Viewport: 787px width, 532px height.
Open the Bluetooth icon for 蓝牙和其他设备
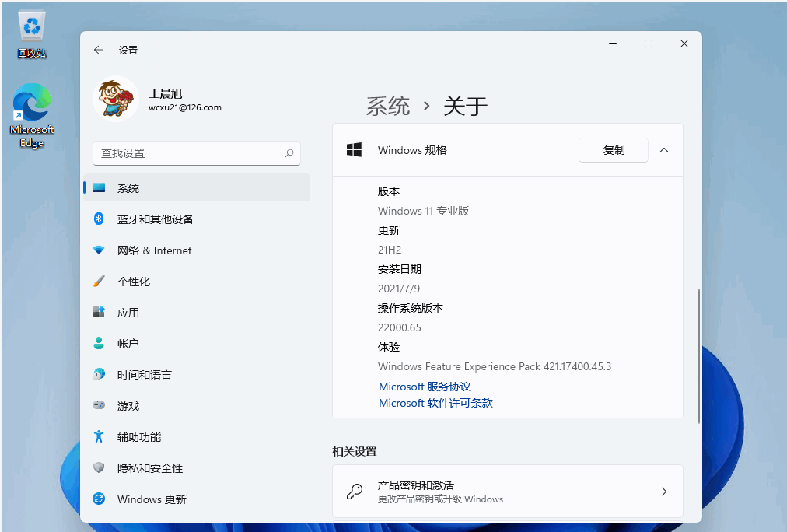coord(99,219)
